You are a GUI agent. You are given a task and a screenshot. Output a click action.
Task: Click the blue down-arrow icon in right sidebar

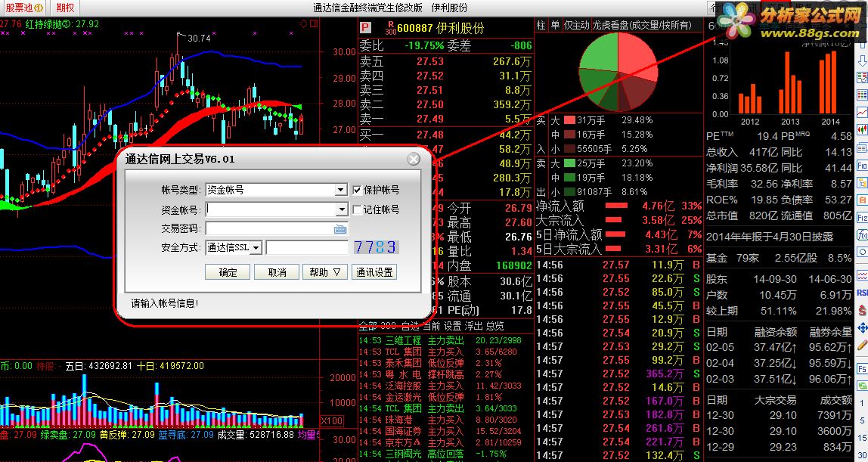(x=863, y=60)
